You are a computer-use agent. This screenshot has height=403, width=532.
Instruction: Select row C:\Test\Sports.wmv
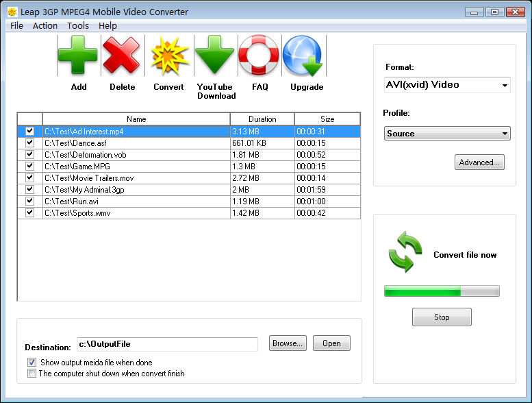pyautogui.click(x=189, y=213)
